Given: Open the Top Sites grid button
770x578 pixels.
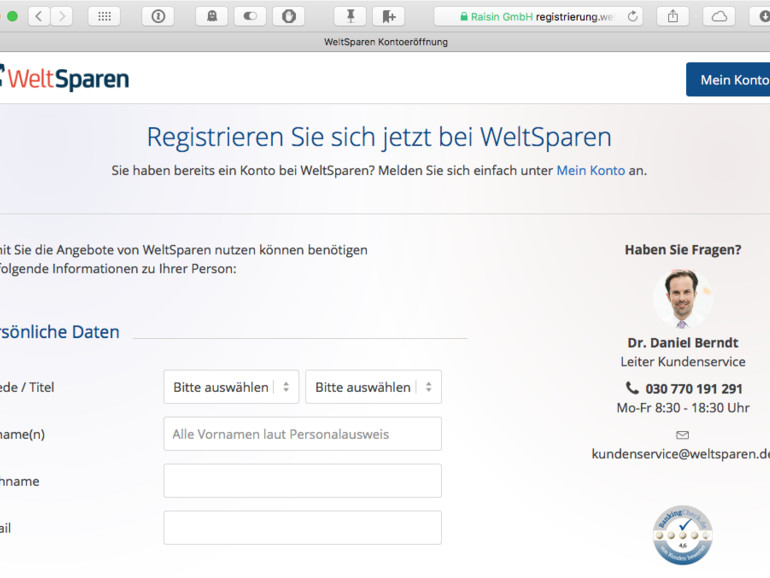Looking at the screenshot, I should pyautogui.click(x=104, y=16).
